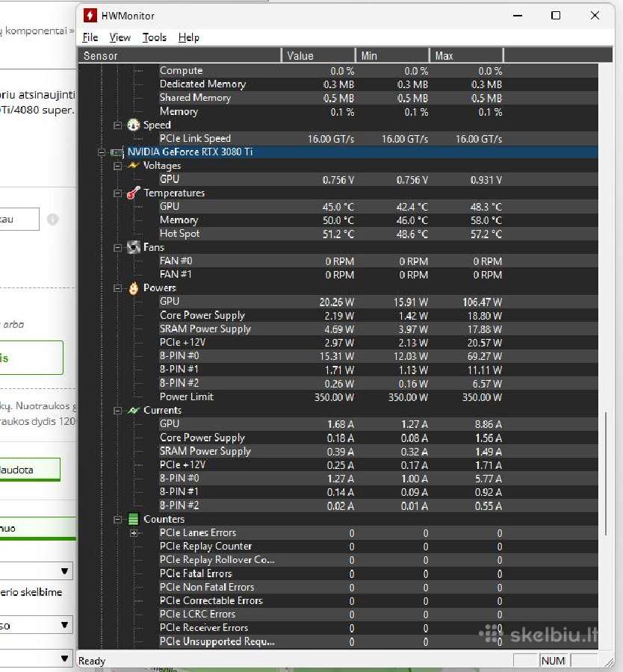Click the GPU voltage value 0.756 V

point(338,180)
